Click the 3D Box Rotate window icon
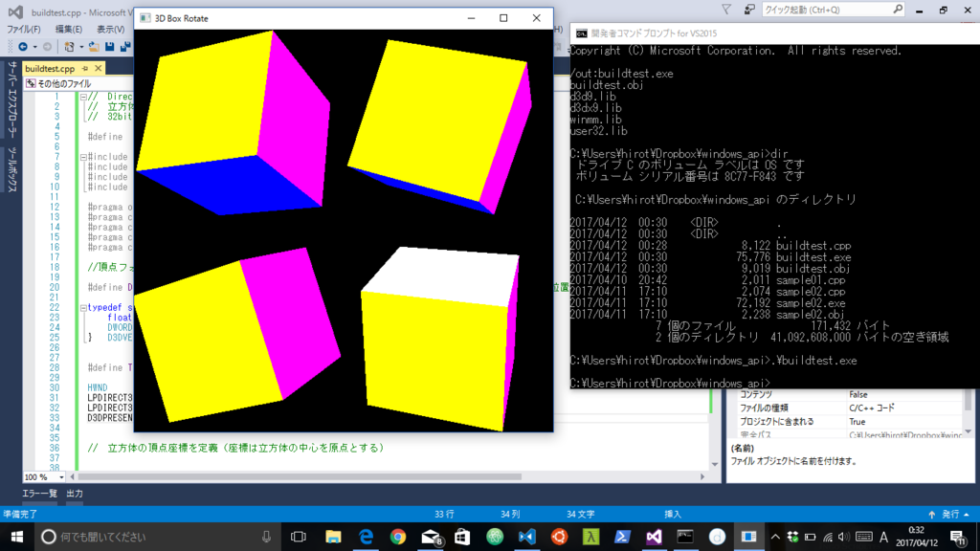 145,18
